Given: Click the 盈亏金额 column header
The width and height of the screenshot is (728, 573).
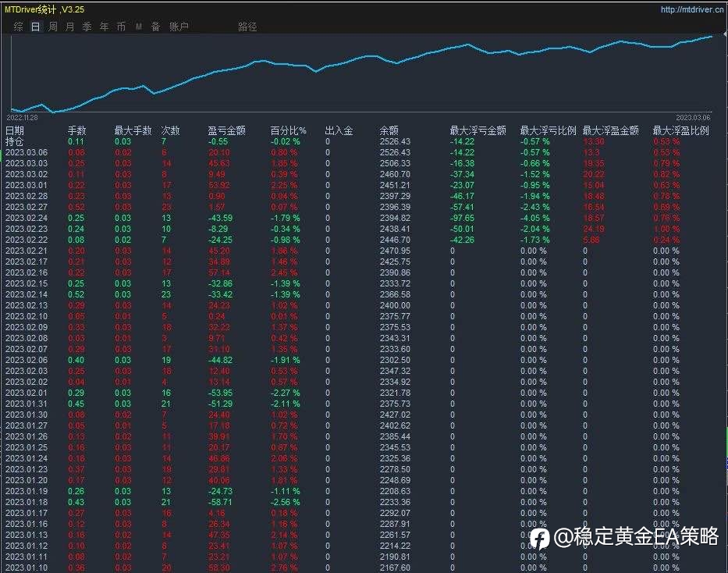Looking at the screenshot, I should tap(226, 130).
